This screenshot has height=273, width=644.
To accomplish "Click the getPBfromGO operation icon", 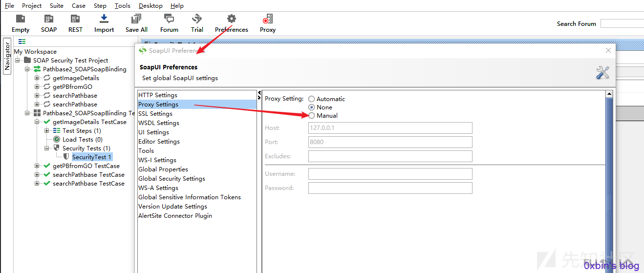I will click(x=47, y=86).
